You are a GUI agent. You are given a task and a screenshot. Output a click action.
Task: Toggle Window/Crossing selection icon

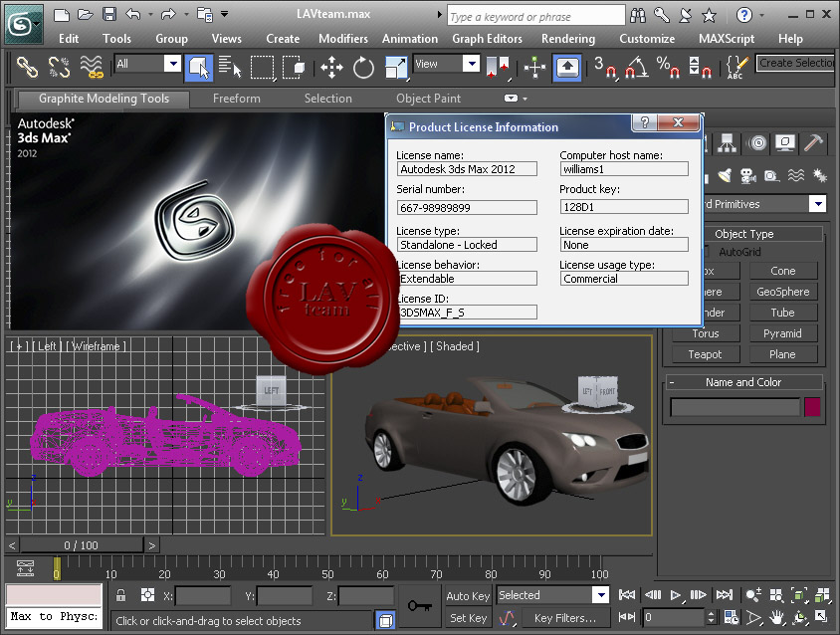point(294,68)
